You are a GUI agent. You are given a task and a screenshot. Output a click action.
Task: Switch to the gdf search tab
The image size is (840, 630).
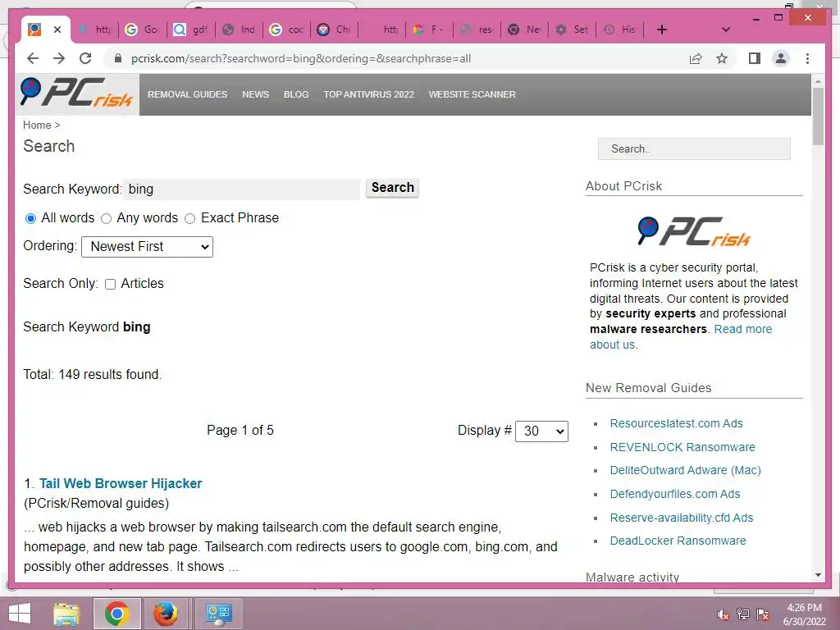[190, 30]
